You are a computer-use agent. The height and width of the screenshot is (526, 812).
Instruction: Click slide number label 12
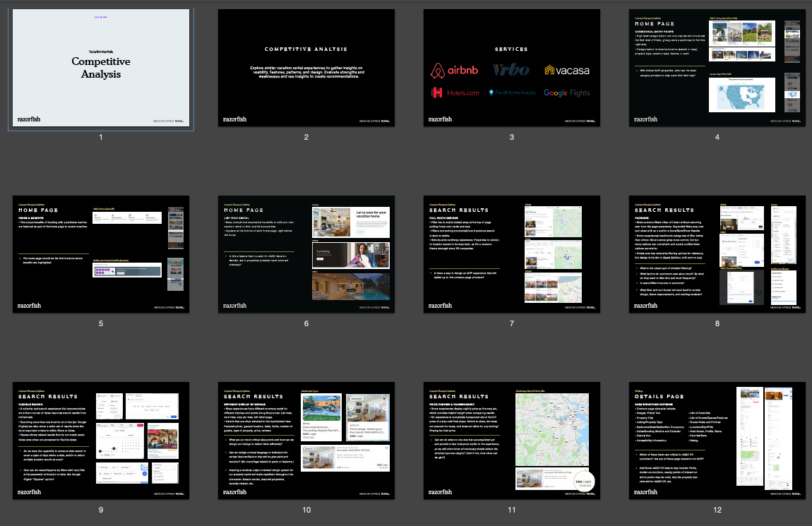pos(717,510)
